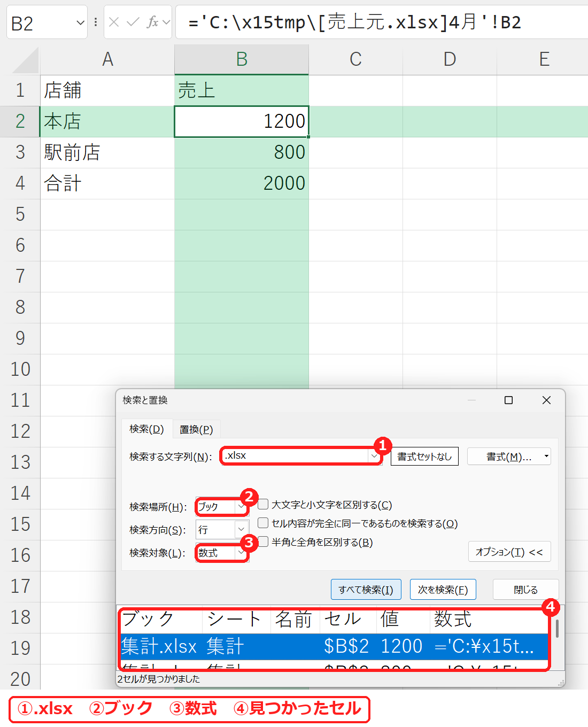The height and width of the screenshot is (727, 588).
Task: Click cell B3 with value 800
Action: click(x=242, y=152)
